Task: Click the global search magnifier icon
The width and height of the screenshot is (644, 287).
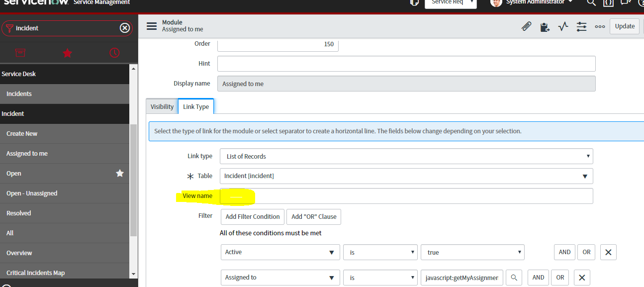Action: click(x=591, y=3)
